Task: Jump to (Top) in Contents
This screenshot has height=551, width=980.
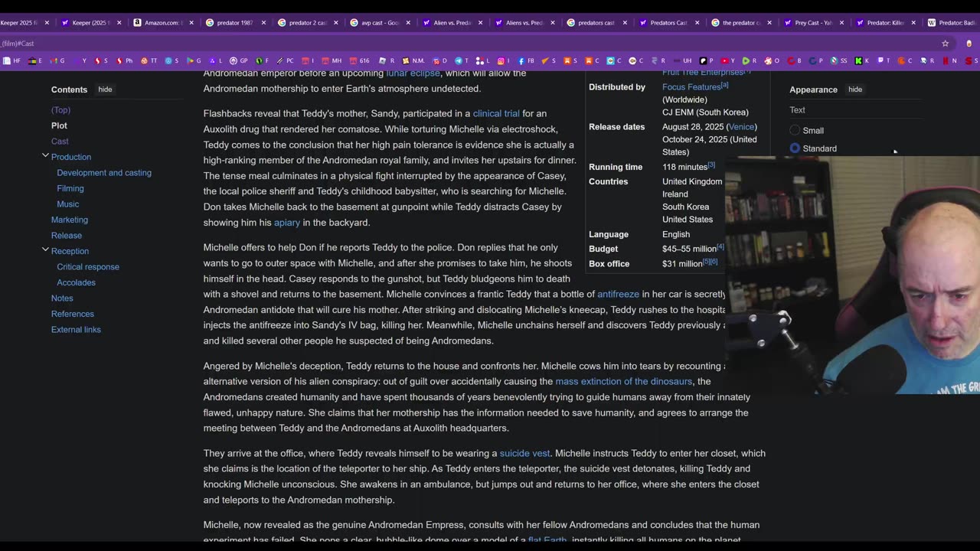Action: click(x=60, y=109)
